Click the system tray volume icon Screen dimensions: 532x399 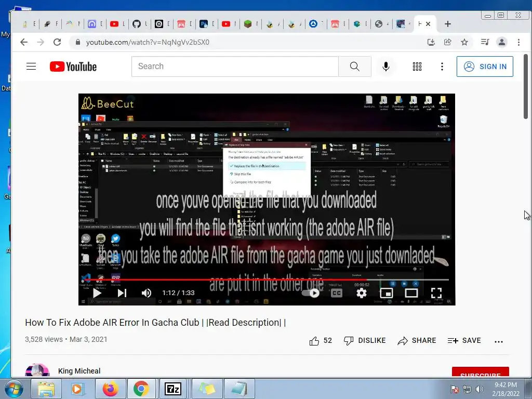pos(480,390)
